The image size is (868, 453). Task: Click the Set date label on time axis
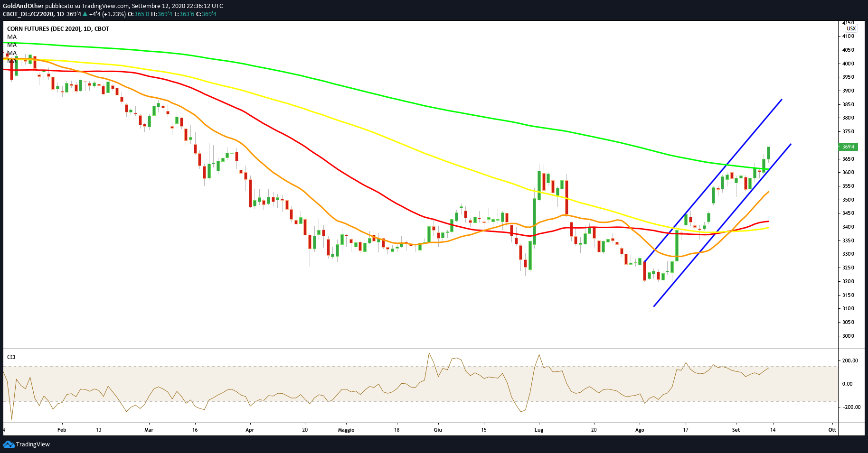pyautogui.click(x=736, y=430)
